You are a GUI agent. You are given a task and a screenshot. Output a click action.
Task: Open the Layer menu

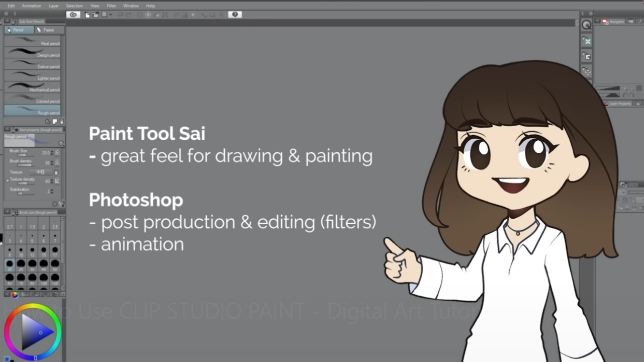(x=54, y=6)
